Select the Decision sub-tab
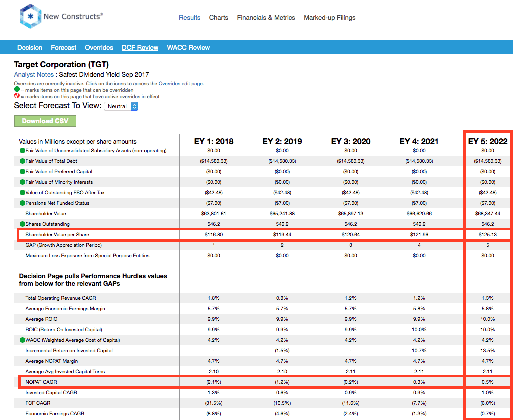 click(x=30, y=48)
